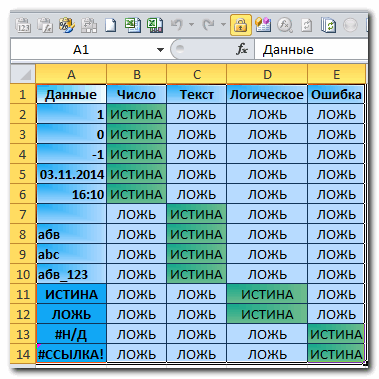The image size is (379, 379).
Task: Click green ИСТИНА cell in E13
Action: 336,334
